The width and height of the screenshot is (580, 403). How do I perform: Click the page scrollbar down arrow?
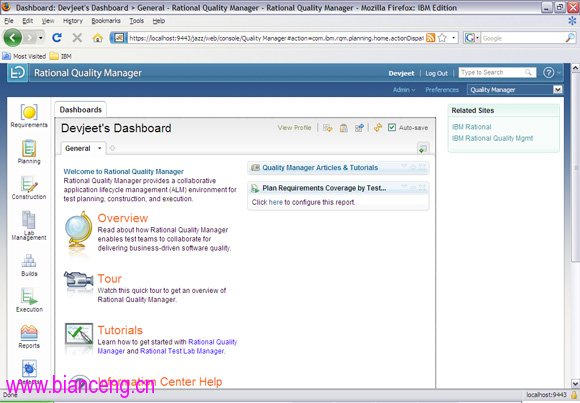575,383
